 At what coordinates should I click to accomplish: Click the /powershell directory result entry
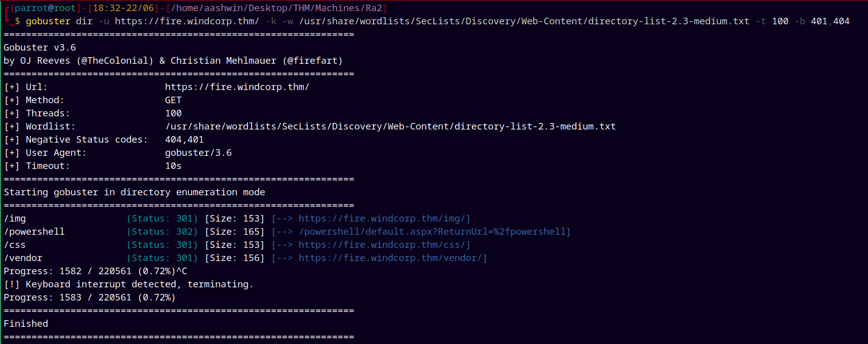pyautogui.click(x=34, y=232)
